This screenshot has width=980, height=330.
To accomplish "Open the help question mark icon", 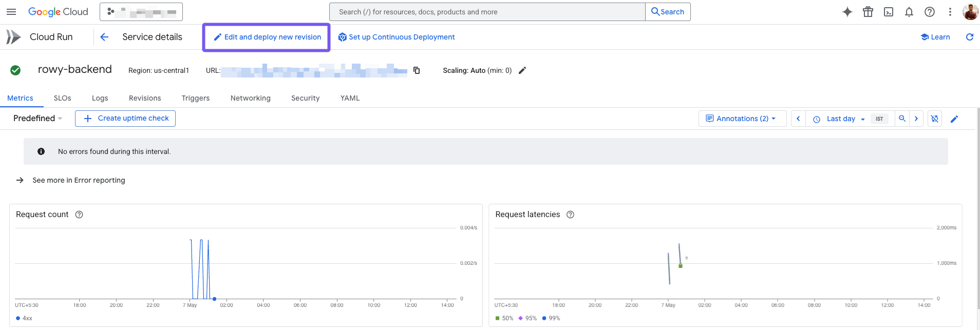I will [930, 12].
